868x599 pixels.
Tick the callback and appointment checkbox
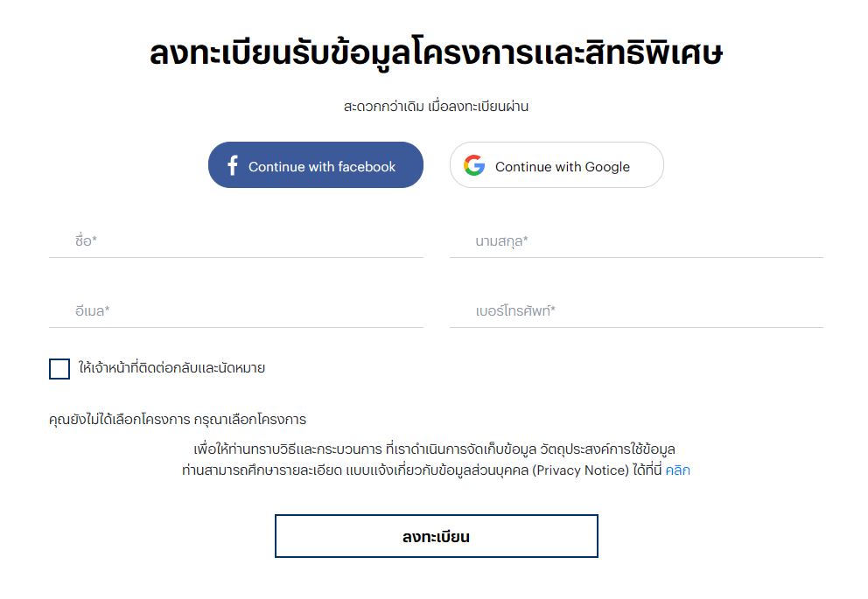59,369
